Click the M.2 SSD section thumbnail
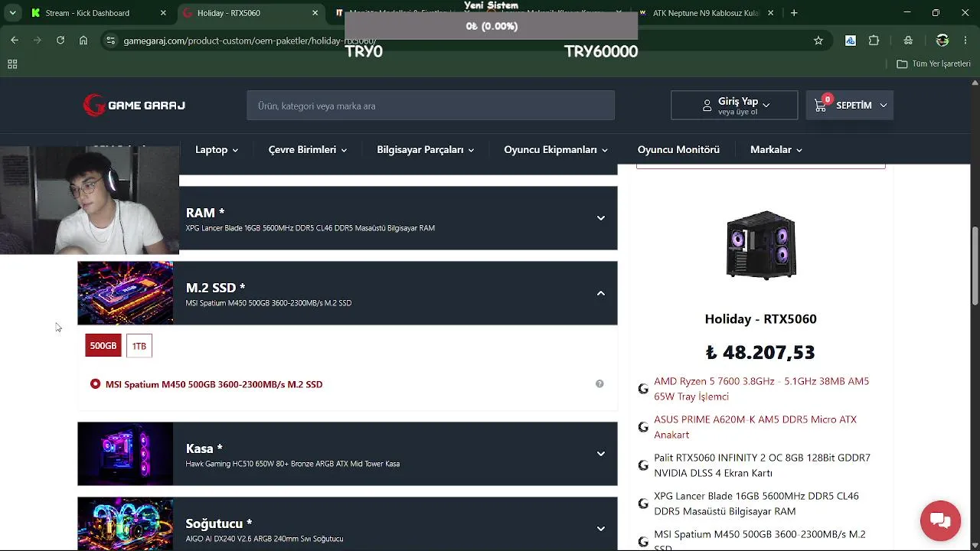980x551 pixels. click(x=125, y=293)
